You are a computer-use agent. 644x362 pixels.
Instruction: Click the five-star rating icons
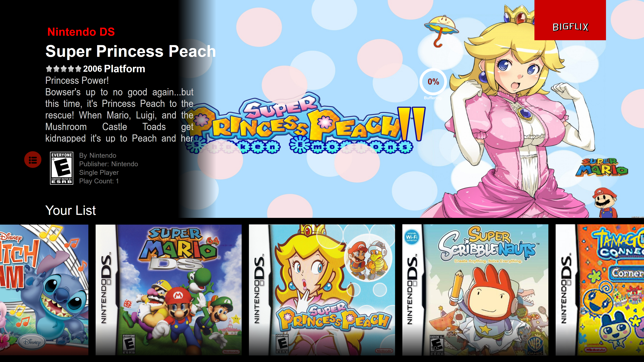64,69
